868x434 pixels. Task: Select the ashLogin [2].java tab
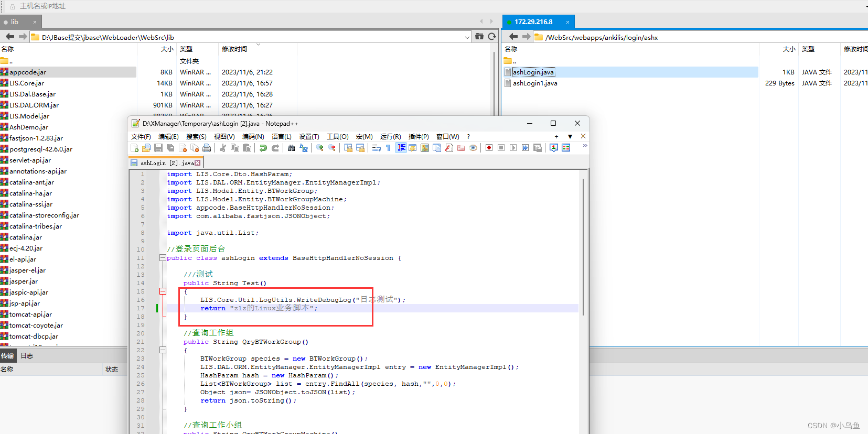click(x=167, y=163)
